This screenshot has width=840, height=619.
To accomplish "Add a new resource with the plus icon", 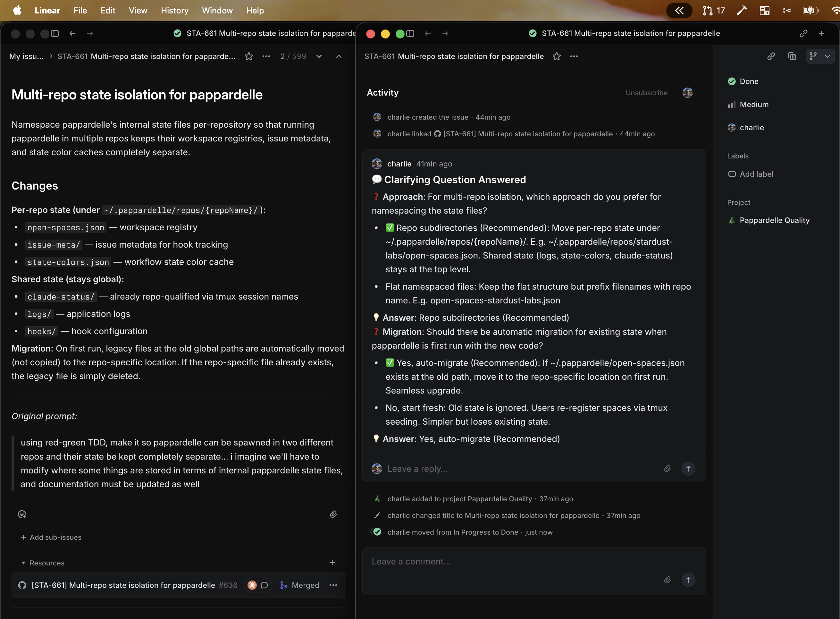I will [332, 563].
